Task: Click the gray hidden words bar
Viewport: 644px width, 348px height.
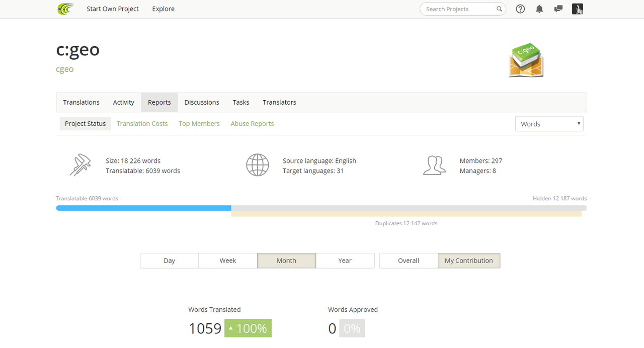Action: coord(409,208)
